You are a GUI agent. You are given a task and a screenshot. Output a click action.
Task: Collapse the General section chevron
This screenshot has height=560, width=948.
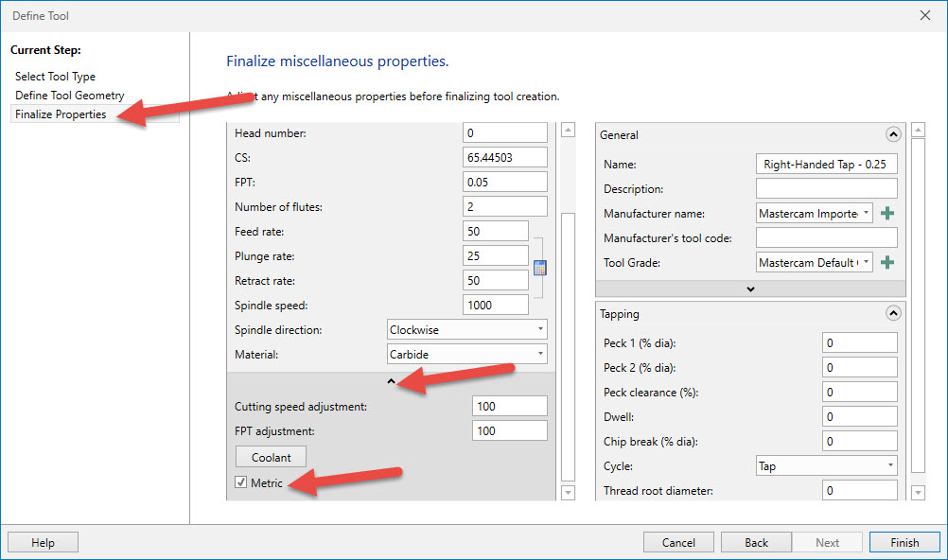point(893,134)
